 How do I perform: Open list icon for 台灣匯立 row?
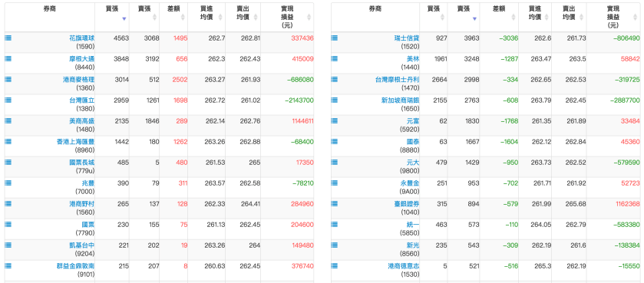(8, 100)
